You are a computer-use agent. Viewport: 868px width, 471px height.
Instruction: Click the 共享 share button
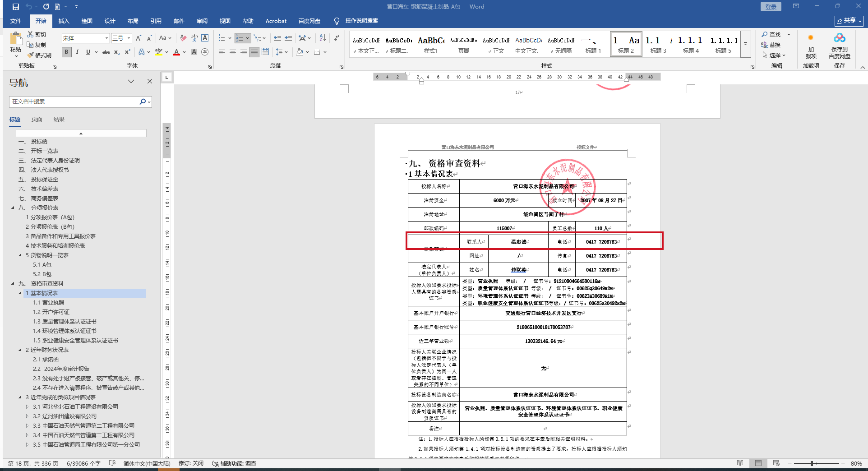849,21
